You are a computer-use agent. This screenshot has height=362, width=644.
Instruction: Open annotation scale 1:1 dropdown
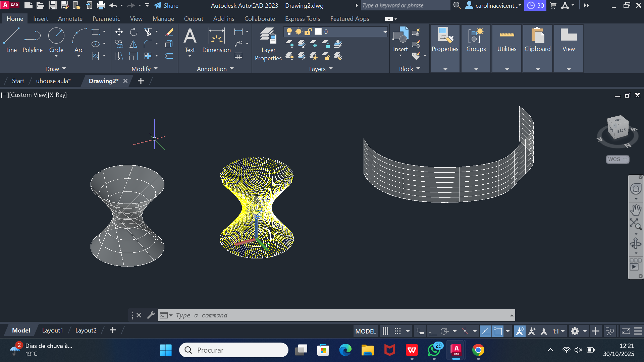click(559, 331)
